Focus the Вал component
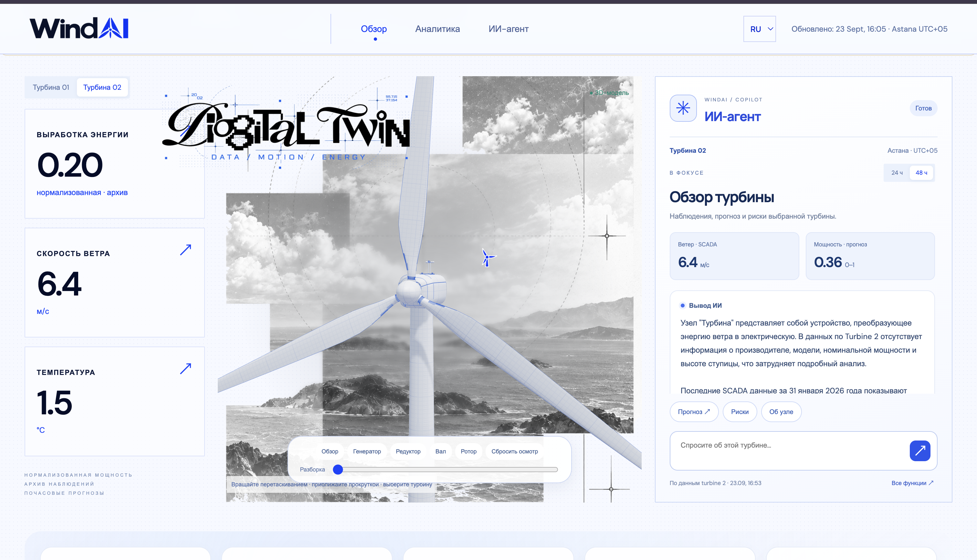Image resolution: width=977 pixels, height=560 pixels. click(x=440, y=451)
